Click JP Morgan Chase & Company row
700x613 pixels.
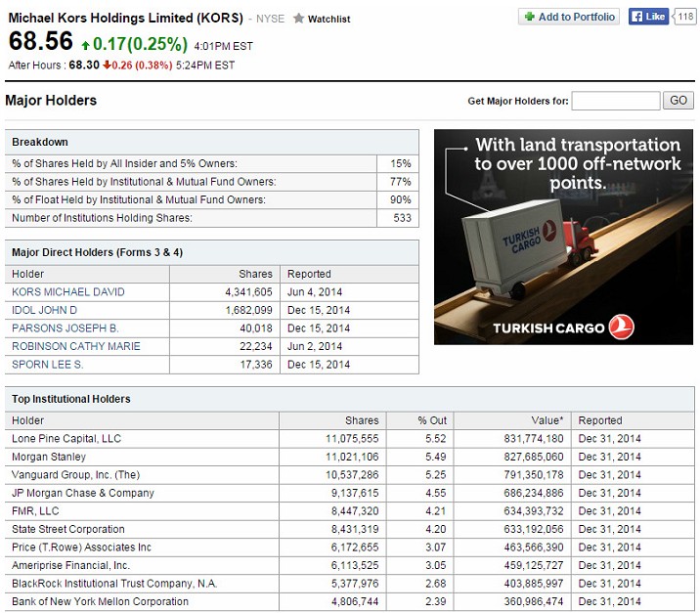[x=350, y=493]
